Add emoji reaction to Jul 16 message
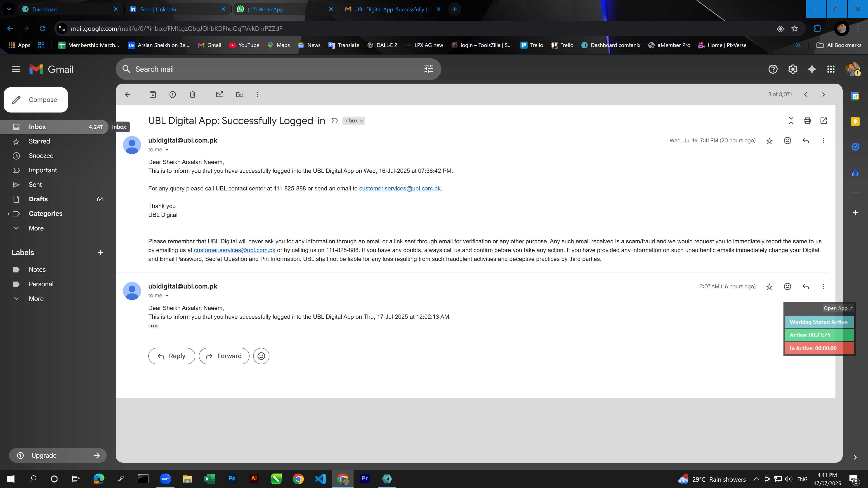The height and width of the screenshot is (488, 868). point(788,141)
